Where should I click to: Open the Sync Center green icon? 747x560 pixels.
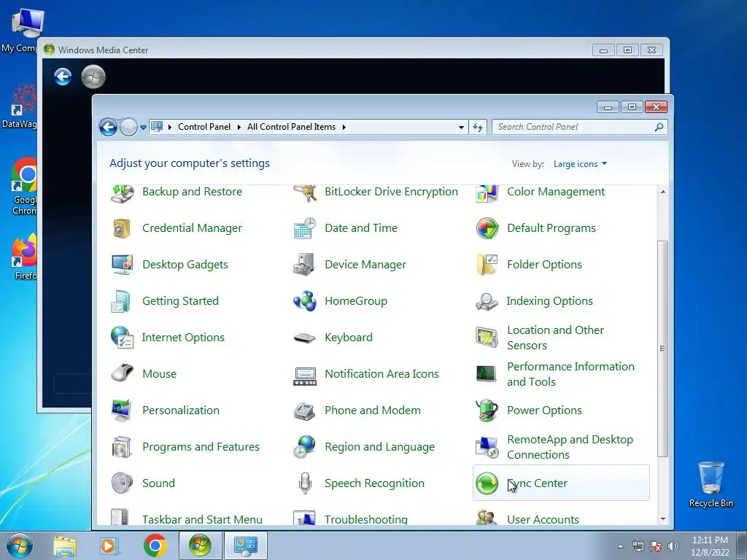point(487,483)
